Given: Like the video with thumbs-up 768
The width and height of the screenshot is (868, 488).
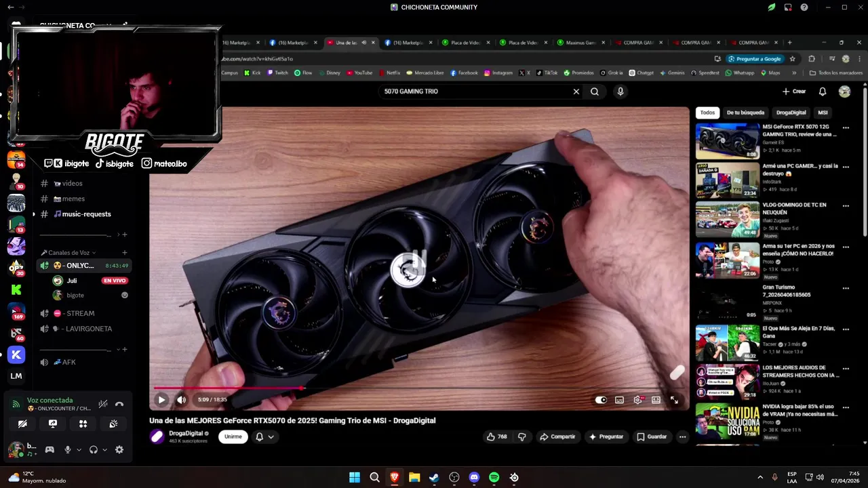Looking at the screenshot, I should [x=497, y=436].
